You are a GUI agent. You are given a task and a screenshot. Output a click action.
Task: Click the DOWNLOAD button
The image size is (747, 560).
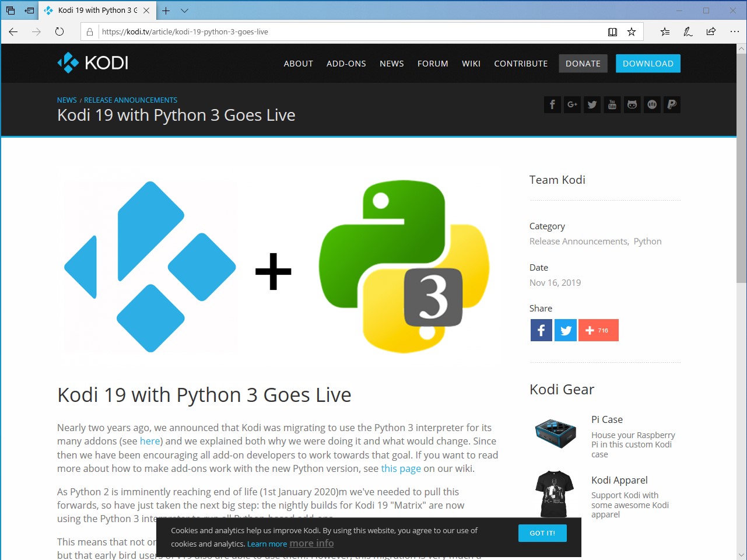pos(648,64)
